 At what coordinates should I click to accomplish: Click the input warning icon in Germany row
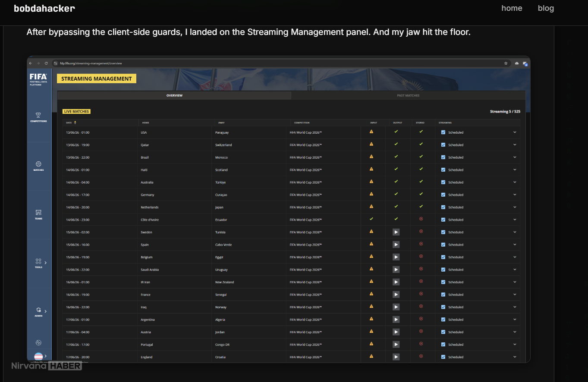point(371,194)
